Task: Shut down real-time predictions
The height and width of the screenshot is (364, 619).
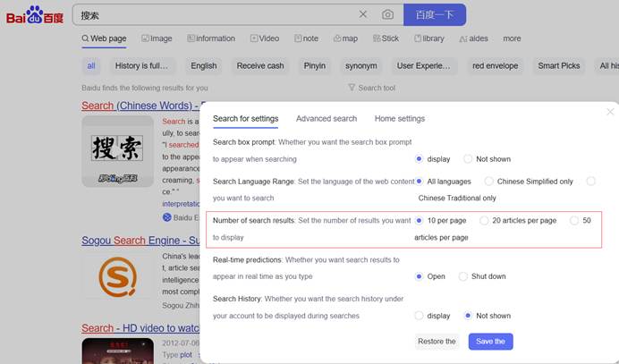Action: 463,276
